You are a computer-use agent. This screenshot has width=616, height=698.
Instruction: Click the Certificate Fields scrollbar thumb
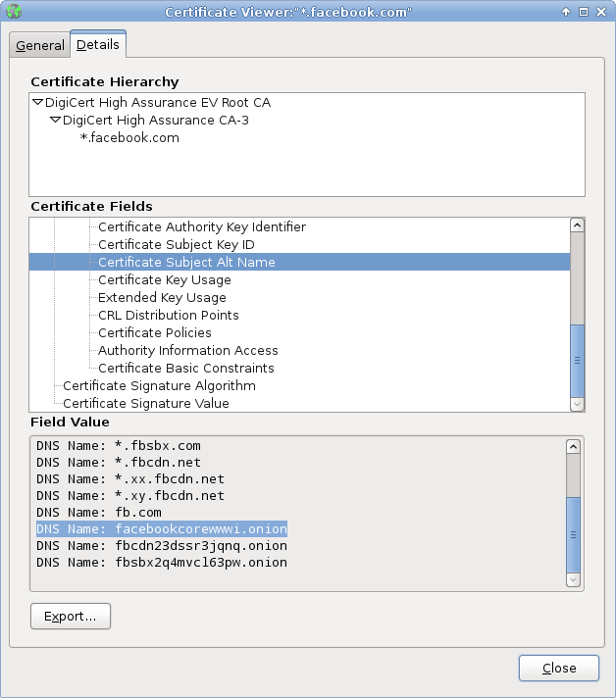point(577,361)
